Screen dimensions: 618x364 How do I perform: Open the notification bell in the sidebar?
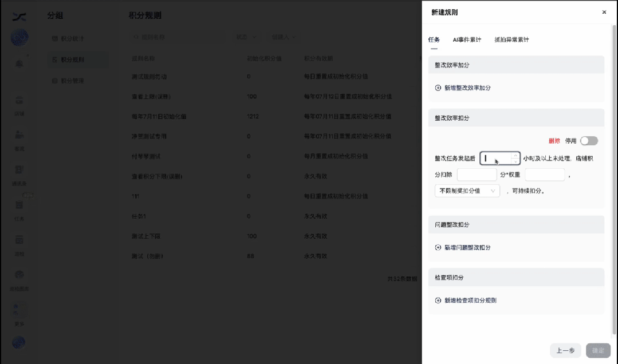(19, 64)
